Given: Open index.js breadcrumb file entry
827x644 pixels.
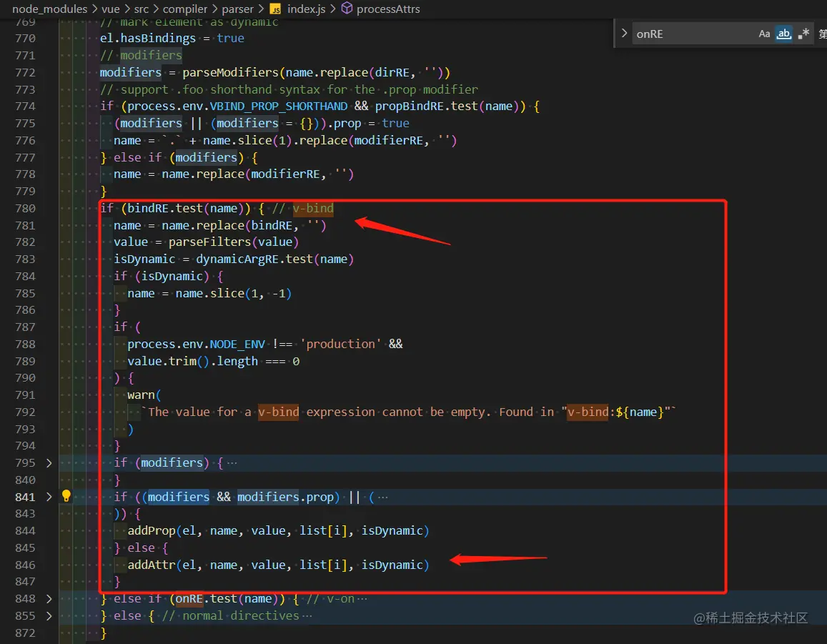Looking at the screenshot, I should pyautogui.click(x=306, y=9).
